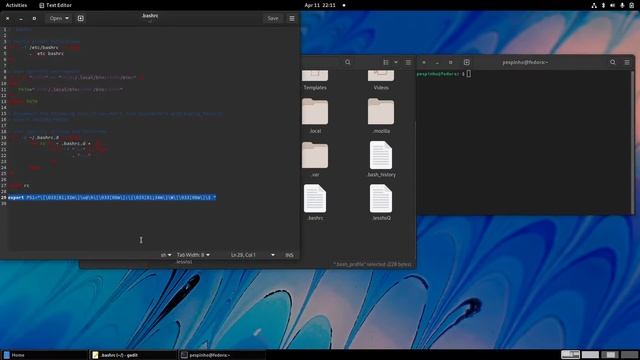
Task: Open the sh language dropdown
Action: coord(166,255)
